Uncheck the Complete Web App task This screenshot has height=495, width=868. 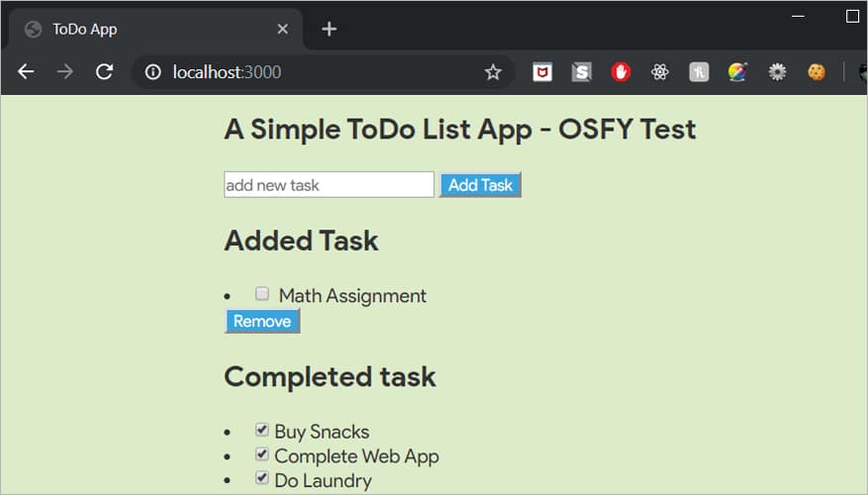(x=262, y=454)
